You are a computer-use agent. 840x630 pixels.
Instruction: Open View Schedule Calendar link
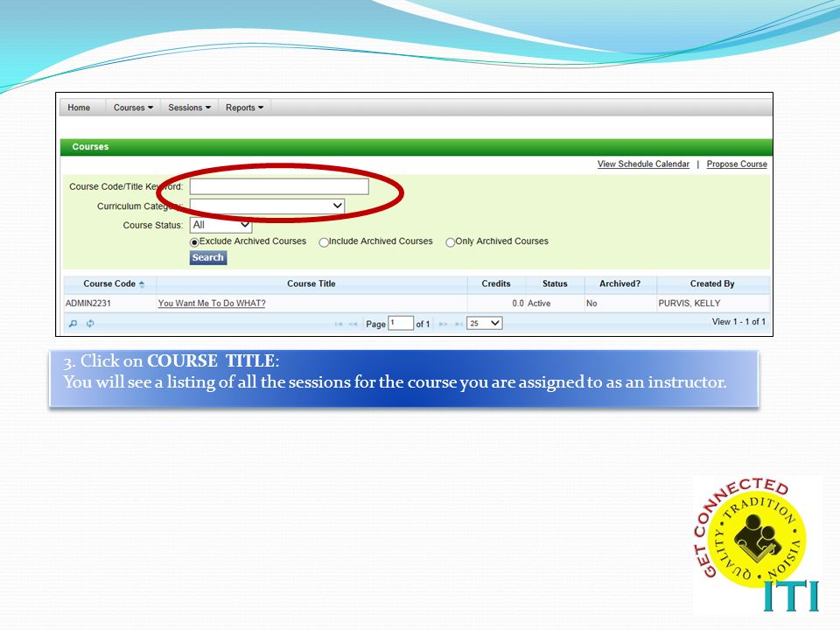(643, 164)
